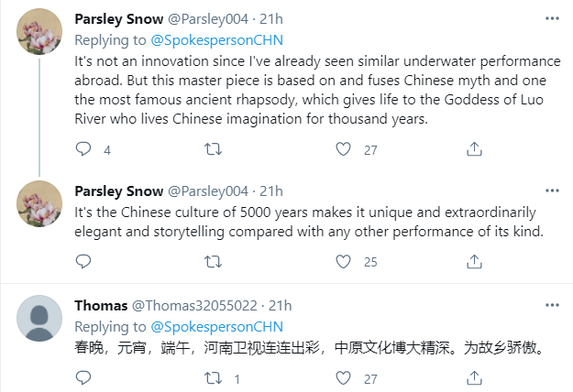Like the 5000 years culture tweet
The height and width of the screenshot is (392, 573).
pyautogui.click(x=345, y=261)
